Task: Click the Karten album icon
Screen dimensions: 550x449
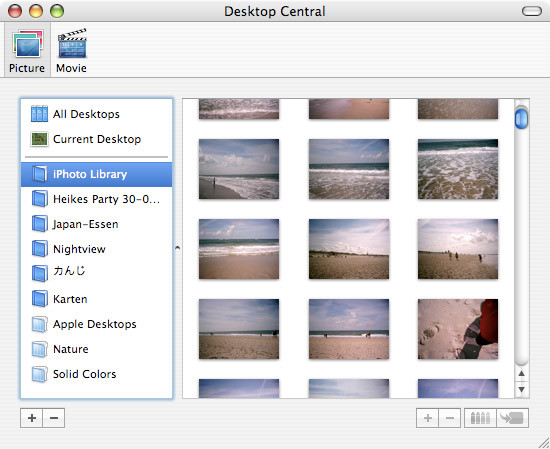Action: click(x=39, y=299)
